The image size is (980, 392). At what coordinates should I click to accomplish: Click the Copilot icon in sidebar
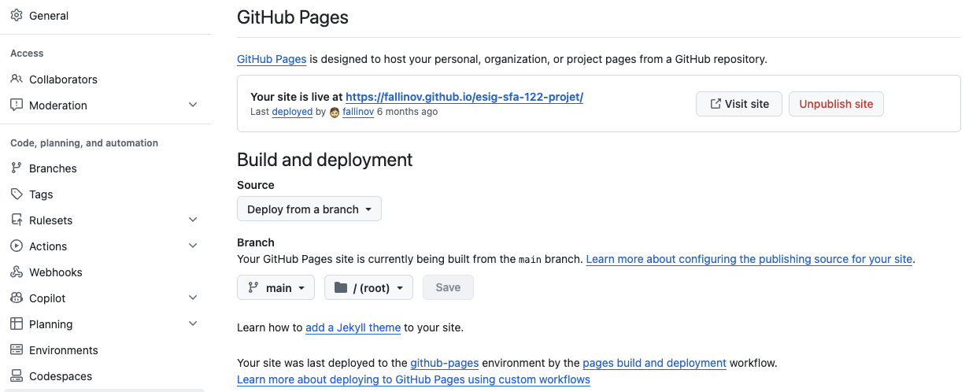tap(17, 298)
